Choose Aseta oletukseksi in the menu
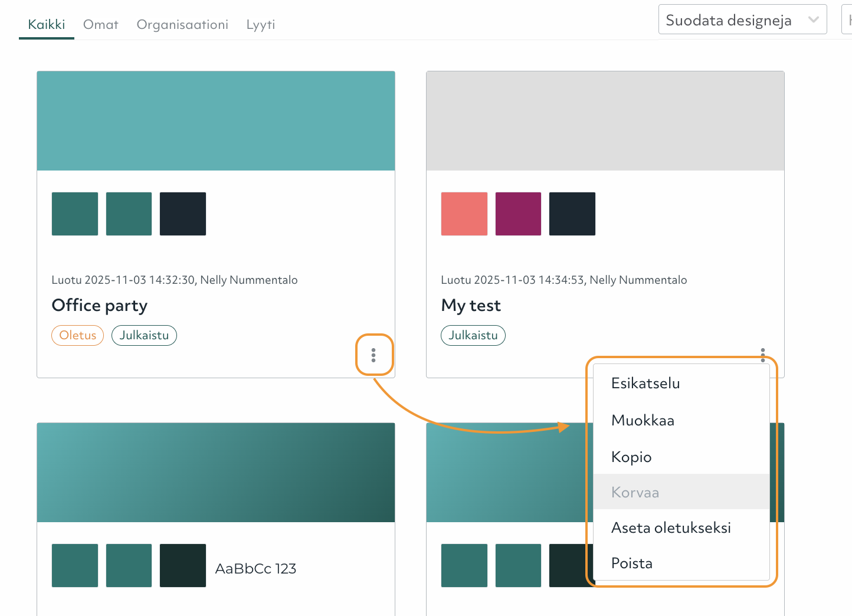Viewport: 852px width, 616px height. point(671,527)
